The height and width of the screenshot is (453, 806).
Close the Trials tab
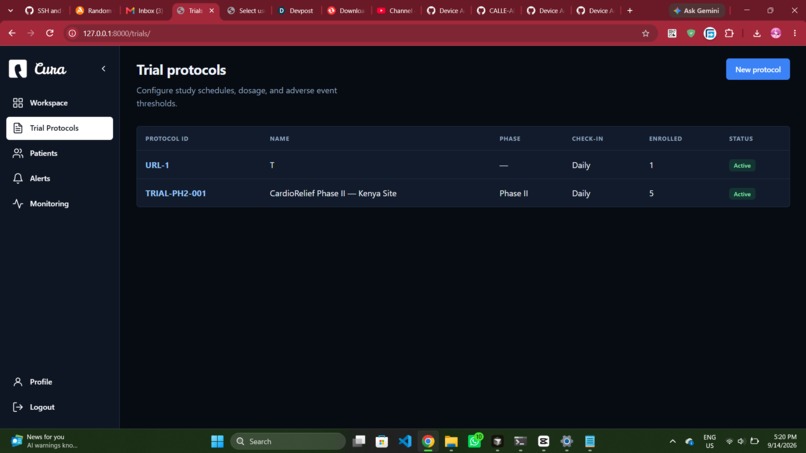pyautogui.click(x=212, y=11)
